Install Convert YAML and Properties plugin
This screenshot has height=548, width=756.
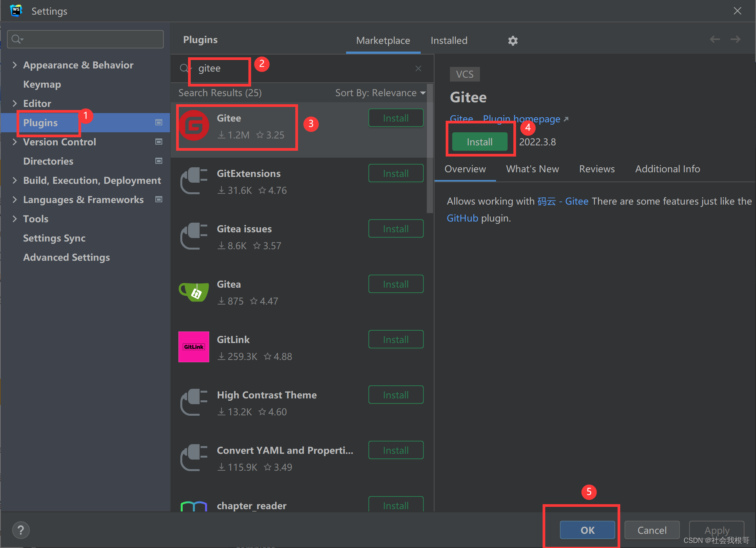[x=396, y=450]
